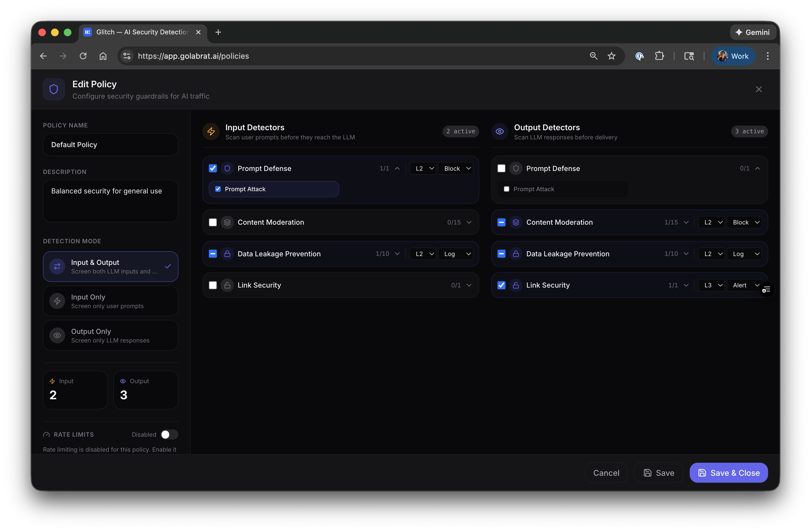Expand the Content Moderation input detector list
Viewport: 811px width, 532px height.
(x=469, y=222)
